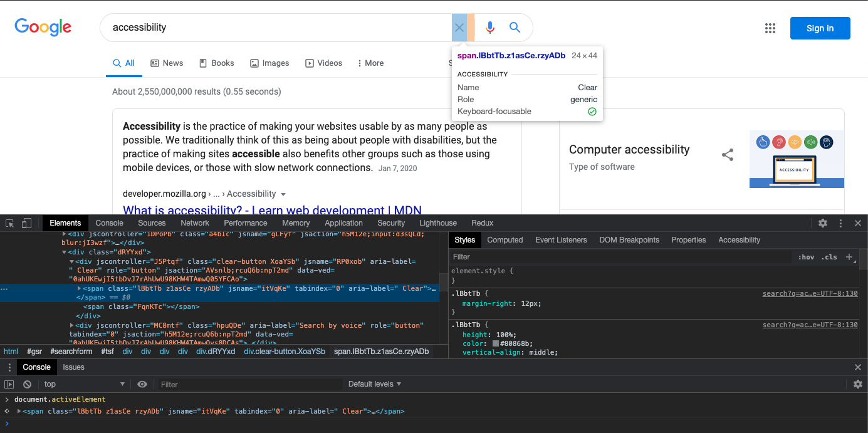868x433 pixels.
Task: Open selected element row ellipsis menu
Action: pos(4,290)
